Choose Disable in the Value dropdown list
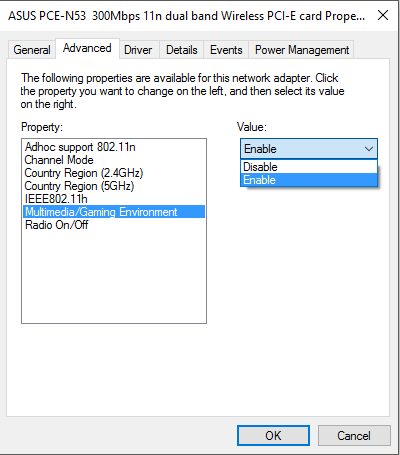This screenshot has width=400, height=455. [x=309, y=167]
